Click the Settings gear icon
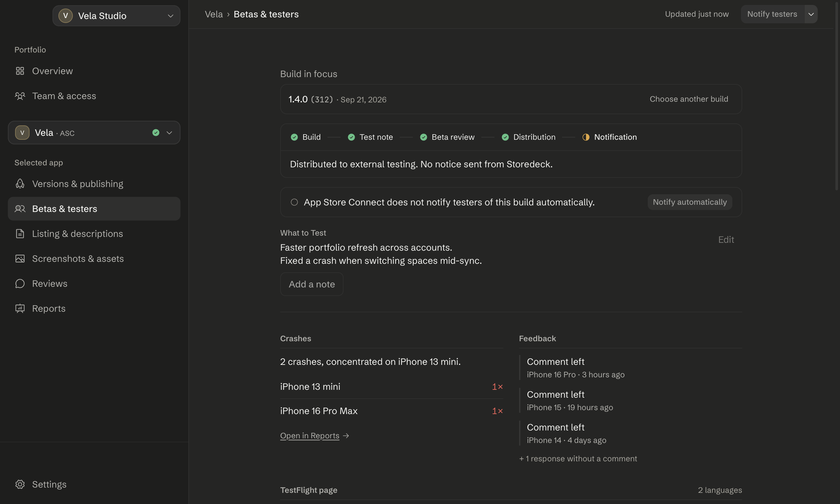Image resolution: width=840 pixels, height=504 pixels. tap(20, 484)
